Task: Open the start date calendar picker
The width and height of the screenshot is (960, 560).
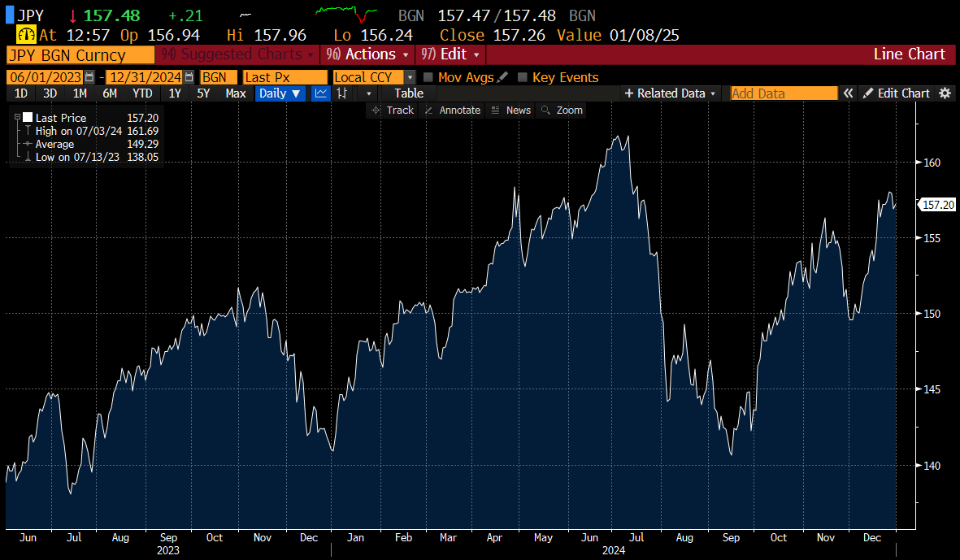Action: tap(90, 77)
